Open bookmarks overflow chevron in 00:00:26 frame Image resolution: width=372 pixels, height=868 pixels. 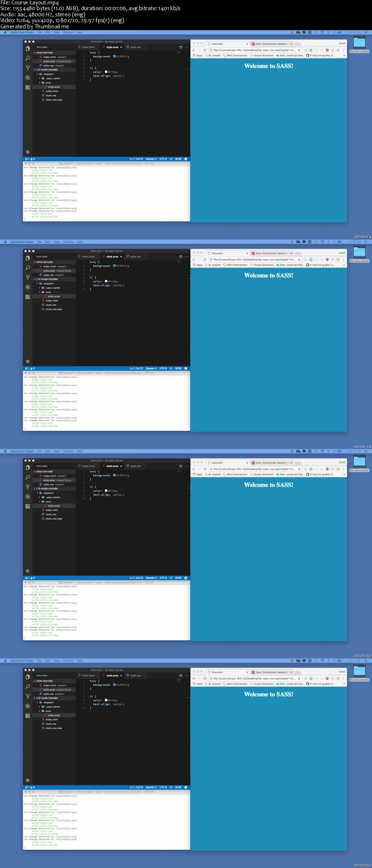(344, 265)
